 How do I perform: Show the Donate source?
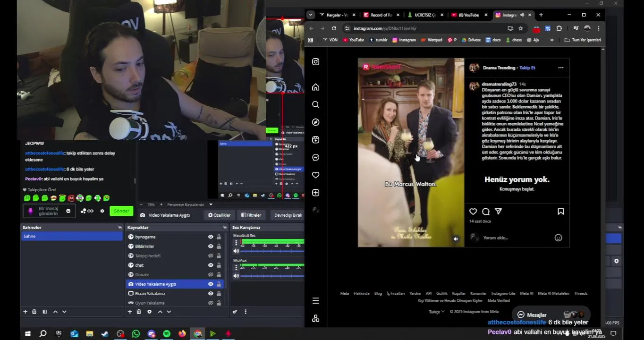211,275
